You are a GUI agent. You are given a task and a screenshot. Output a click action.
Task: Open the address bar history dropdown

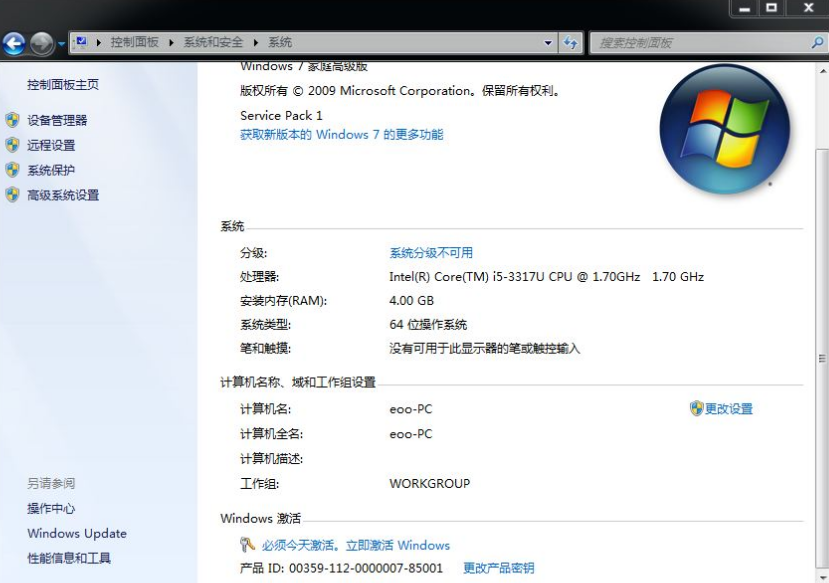pyautogui.click(x=548, y=43)
